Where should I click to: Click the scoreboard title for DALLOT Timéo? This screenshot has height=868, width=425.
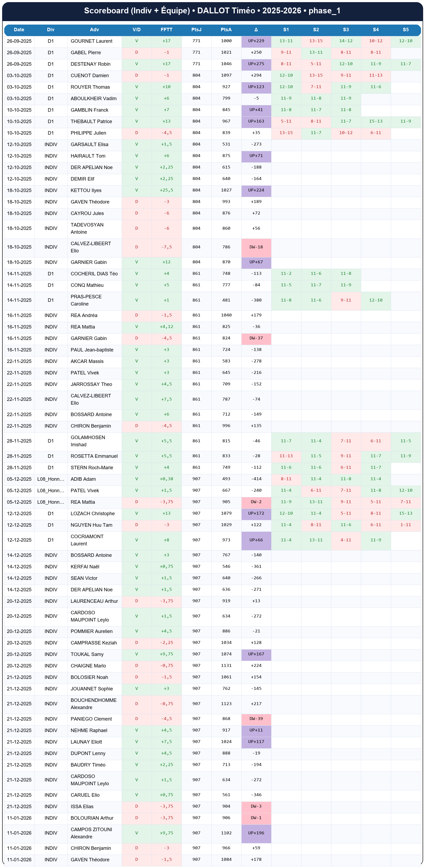coord(212,11)
